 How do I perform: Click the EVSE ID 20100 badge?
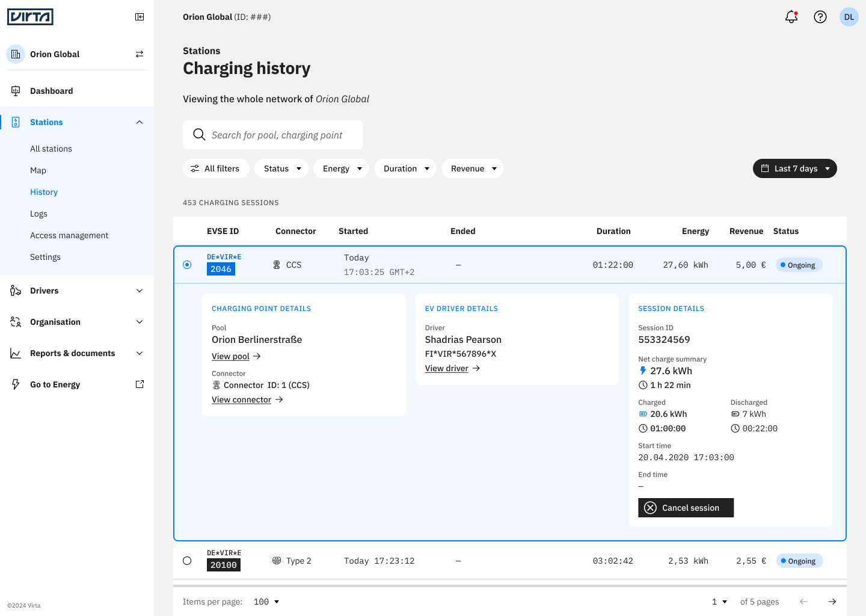224,565
